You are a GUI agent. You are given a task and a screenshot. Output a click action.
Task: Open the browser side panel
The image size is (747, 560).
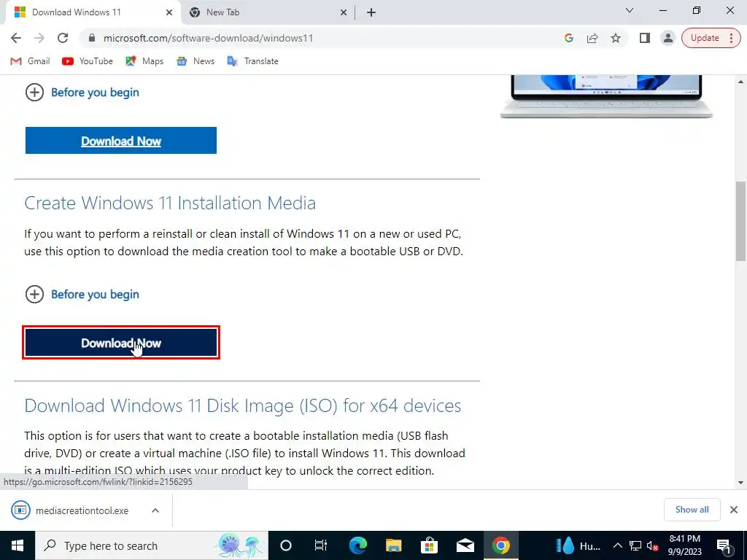(645, 38)
